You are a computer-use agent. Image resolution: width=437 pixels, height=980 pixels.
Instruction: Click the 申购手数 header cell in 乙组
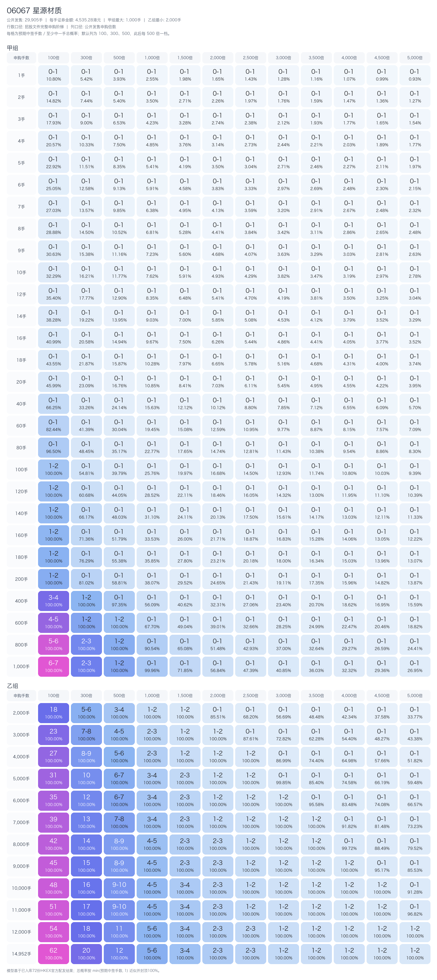coord(21,695)
